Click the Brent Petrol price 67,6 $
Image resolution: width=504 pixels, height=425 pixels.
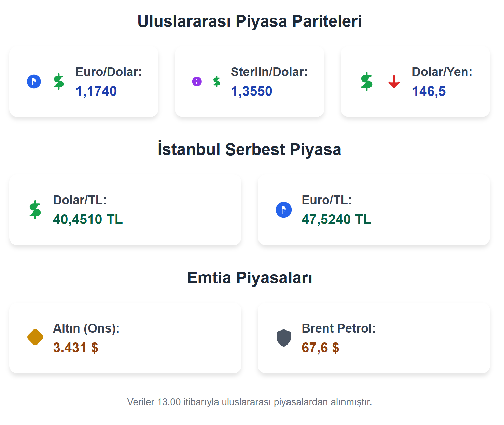tap(320, 348)
